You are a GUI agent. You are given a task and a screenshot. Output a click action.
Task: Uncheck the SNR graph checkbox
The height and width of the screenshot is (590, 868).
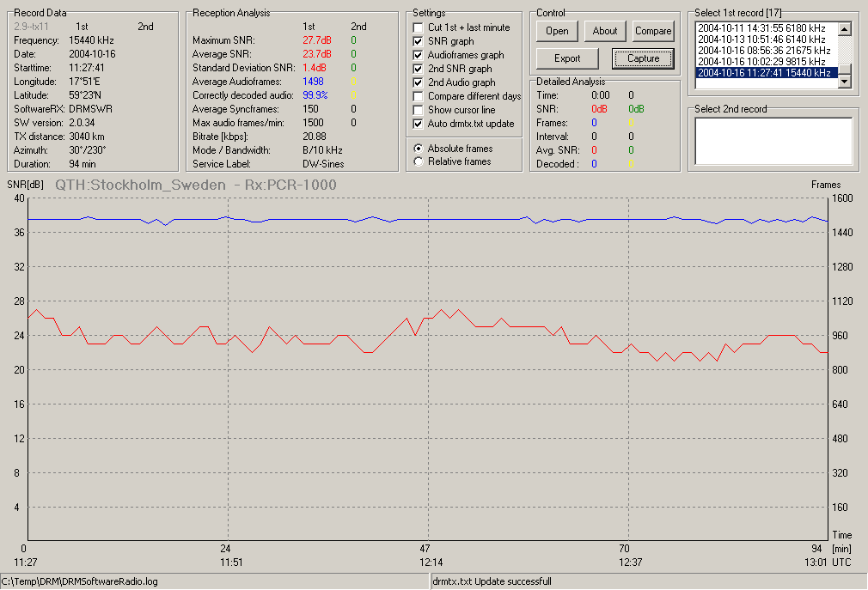pyautogui.click(x=418, y=41)
